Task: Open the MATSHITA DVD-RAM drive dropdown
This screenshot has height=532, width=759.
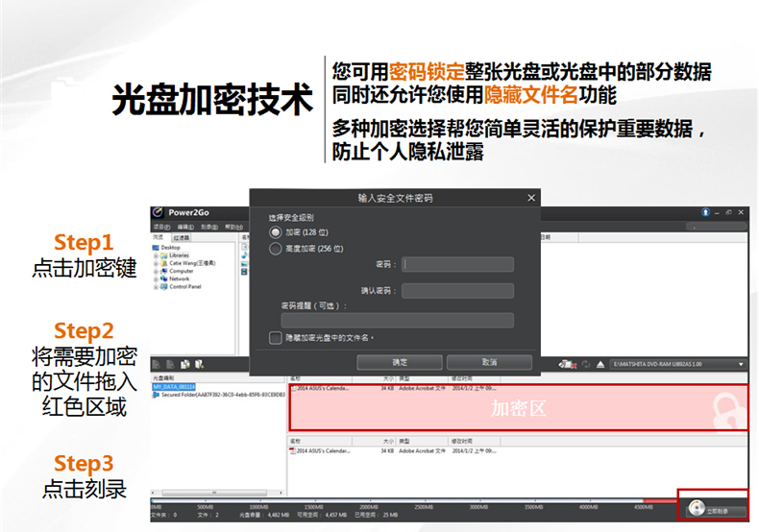Action: 741,364
